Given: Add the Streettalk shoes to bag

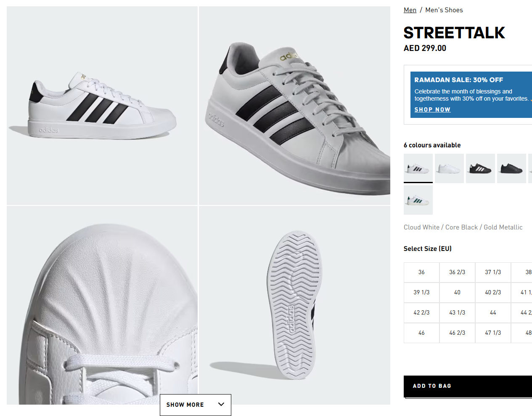Looking at the screenshot, I should point(468,386).
